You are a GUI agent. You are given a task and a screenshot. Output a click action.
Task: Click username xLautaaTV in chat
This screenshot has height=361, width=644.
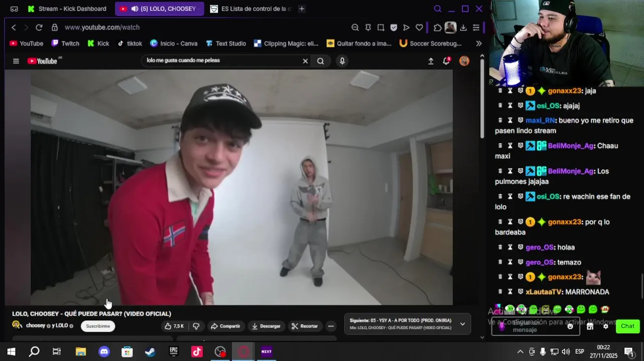pos(544,292)
